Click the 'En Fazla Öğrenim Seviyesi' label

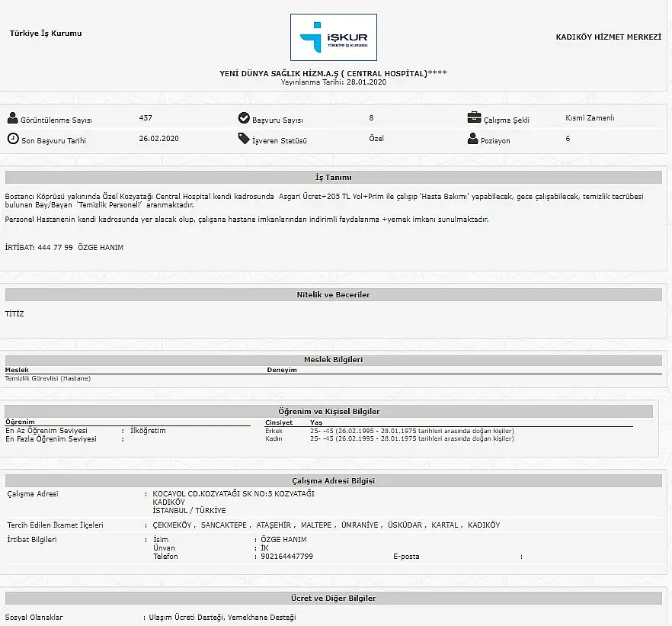tap(51, 439)
